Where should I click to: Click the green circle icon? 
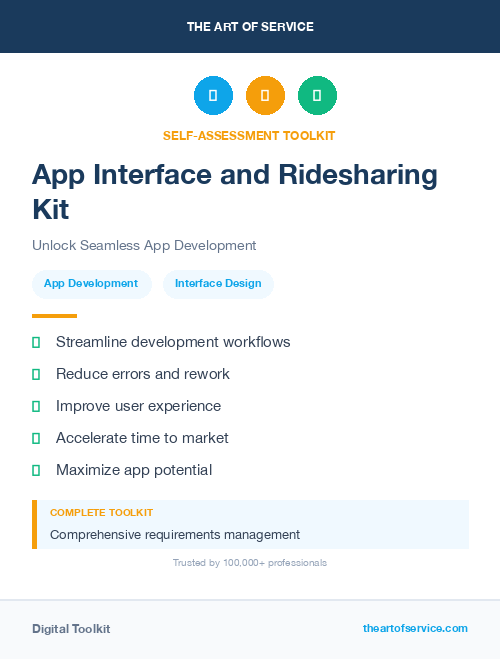(317, 95)
